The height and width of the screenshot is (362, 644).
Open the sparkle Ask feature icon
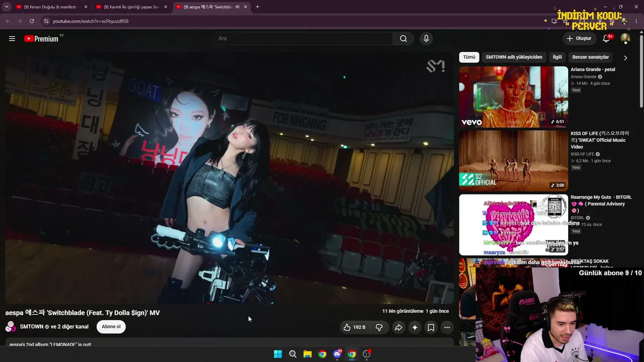[415, 327]
